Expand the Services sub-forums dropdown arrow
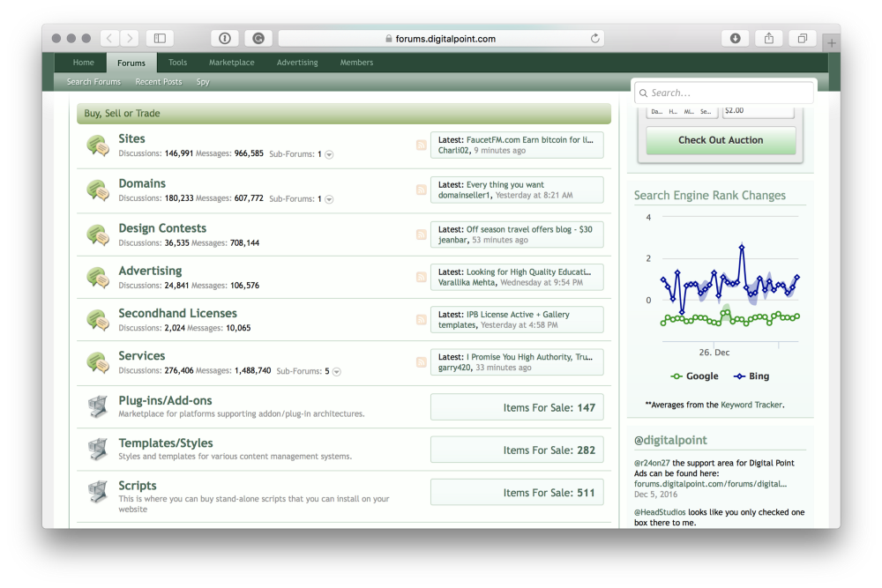Viewport: 882px width, 588px height. pyautogui.click(x=337, y=371)
